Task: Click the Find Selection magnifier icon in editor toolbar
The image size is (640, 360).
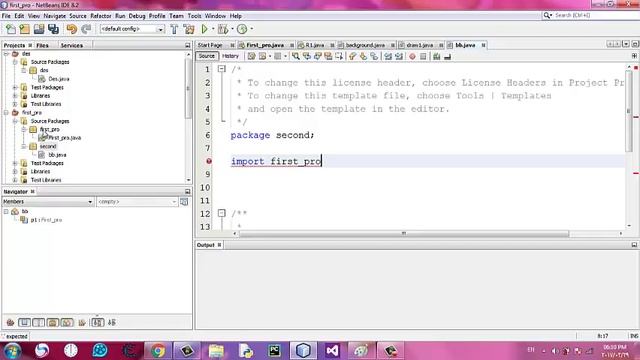Action: click(x=296, y=56)
